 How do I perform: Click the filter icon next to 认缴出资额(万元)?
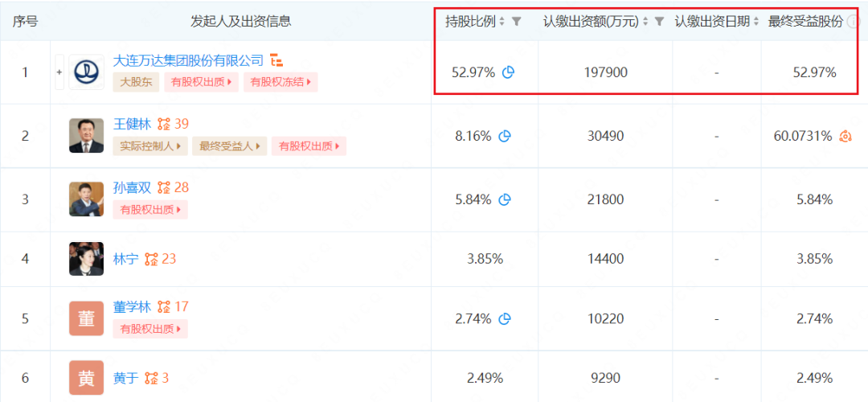(659, 22)
